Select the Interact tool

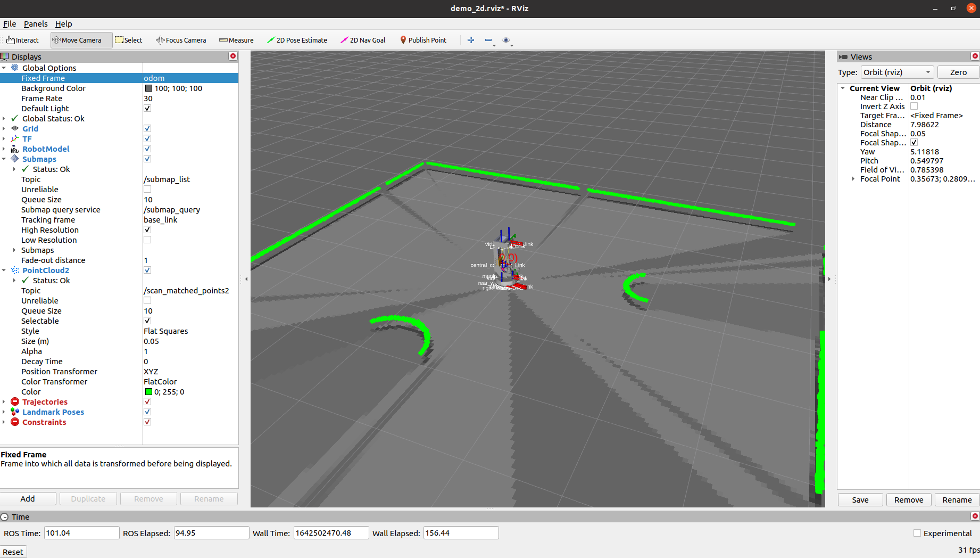pyautogui.click(x=22, y=40)
